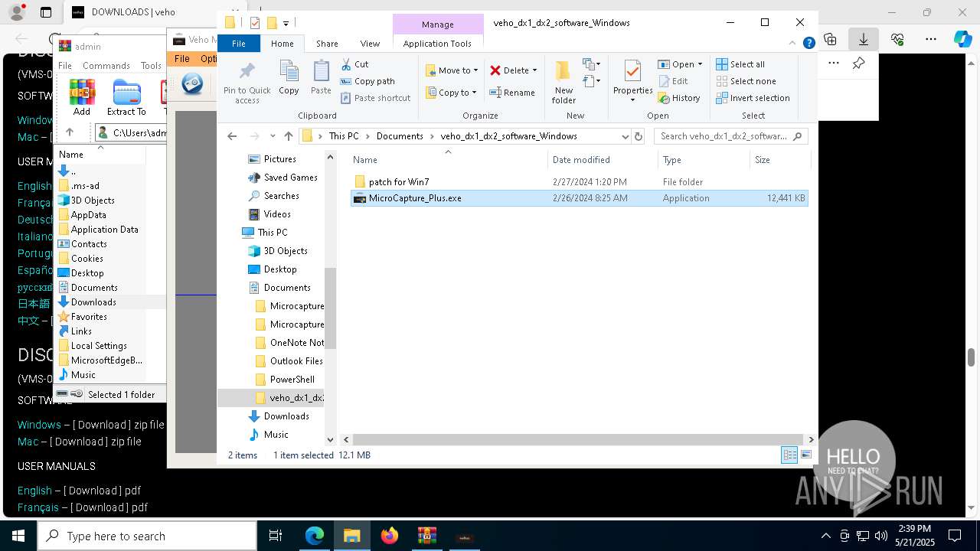
Task: Switch to details view layout icon
Action: pyautogui.click(x=789, y=455)
